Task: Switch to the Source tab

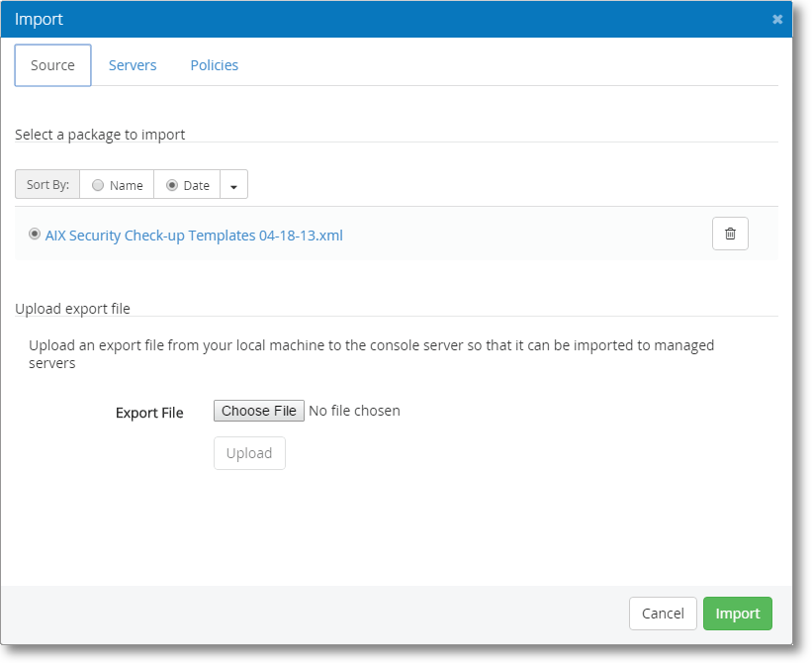Action: [52, 65]
